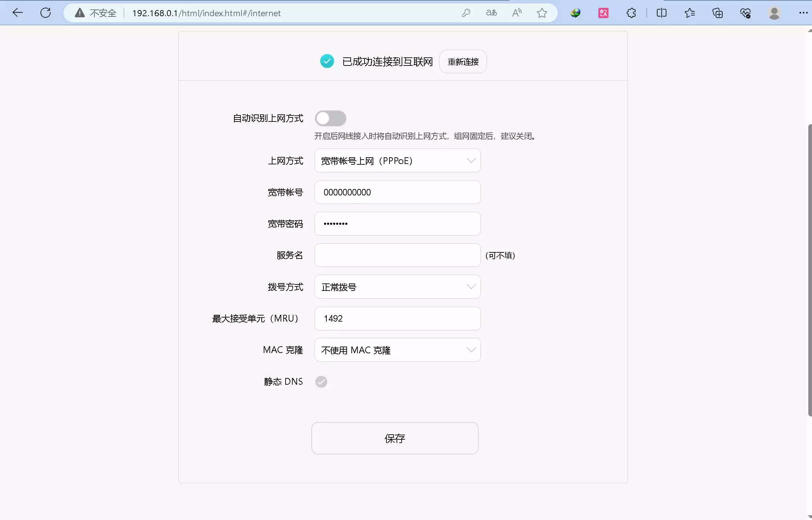Click the browser back arrow
Viewport: 812px width, 520px height.
18,13
